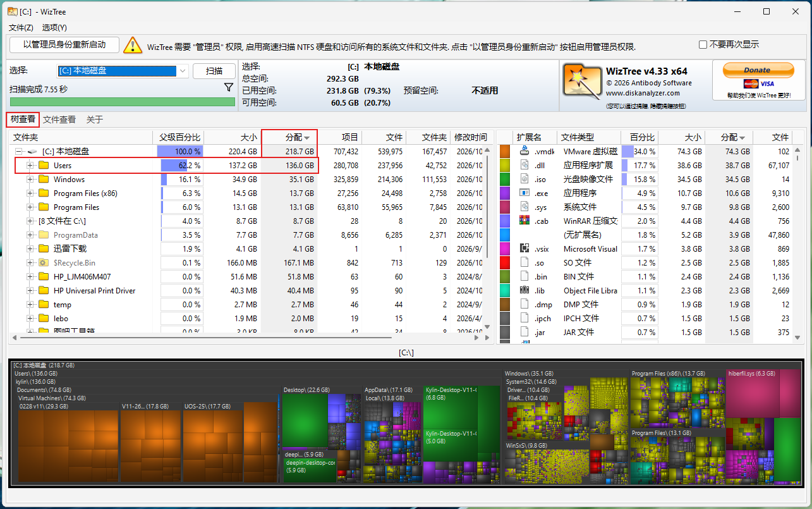Screen dimensions: 812x509
Task: Click the WizTree wizard logo icon
Action: (x=582, y=82)
